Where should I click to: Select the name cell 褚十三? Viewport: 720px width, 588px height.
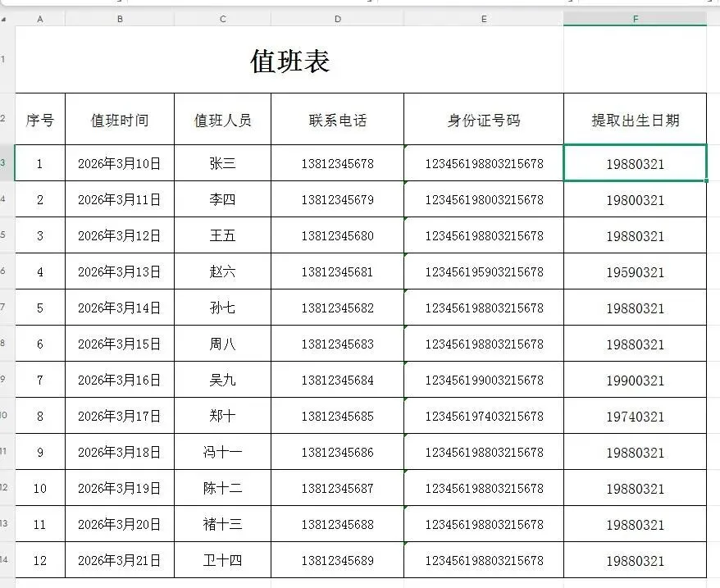(223, 524)
